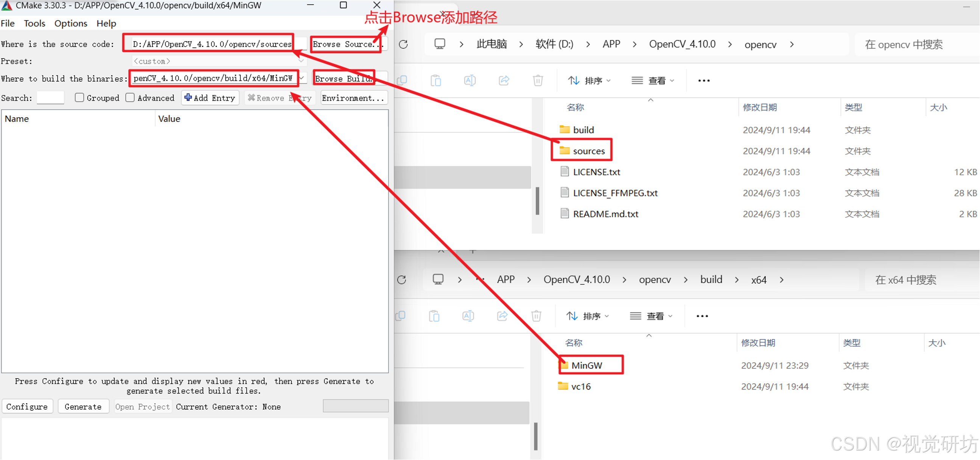This screenshot has width=980, height=460.
Task: Expand the chevron after x64 in bottom address bar
Action: pos(781,280)
